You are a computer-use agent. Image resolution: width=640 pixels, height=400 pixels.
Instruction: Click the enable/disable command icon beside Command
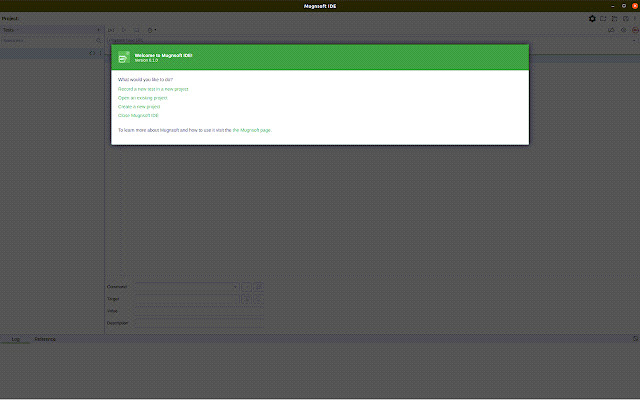246,287
